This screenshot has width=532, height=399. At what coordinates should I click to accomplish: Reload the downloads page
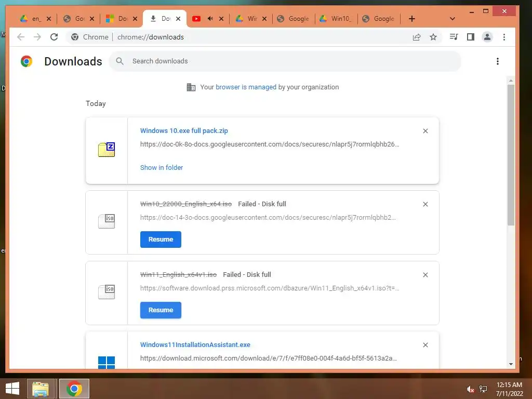54,37
